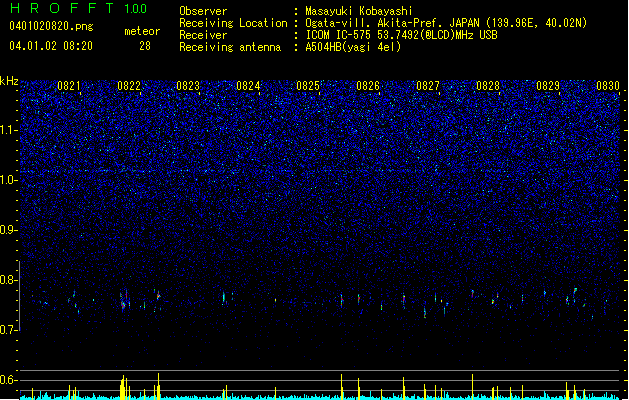Click the 0826 time marker
This screenshot has height=400, width=629.
pos(368,85)
